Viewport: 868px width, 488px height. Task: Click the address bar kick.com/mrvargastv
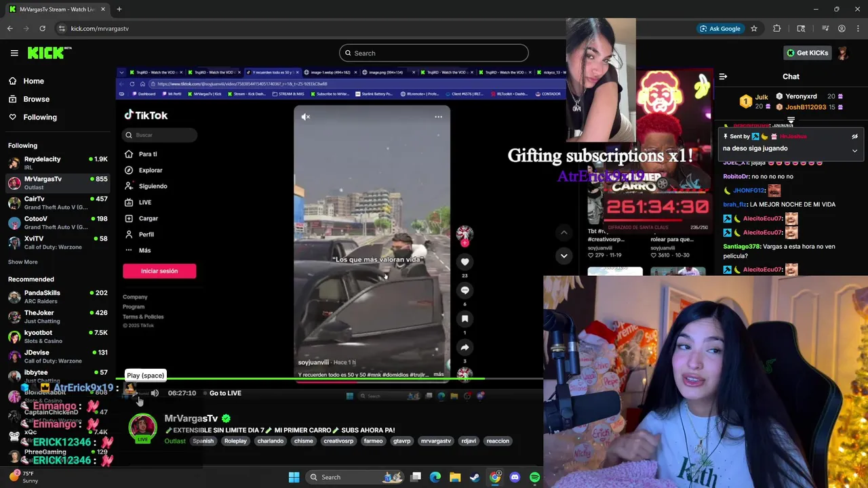100,28
